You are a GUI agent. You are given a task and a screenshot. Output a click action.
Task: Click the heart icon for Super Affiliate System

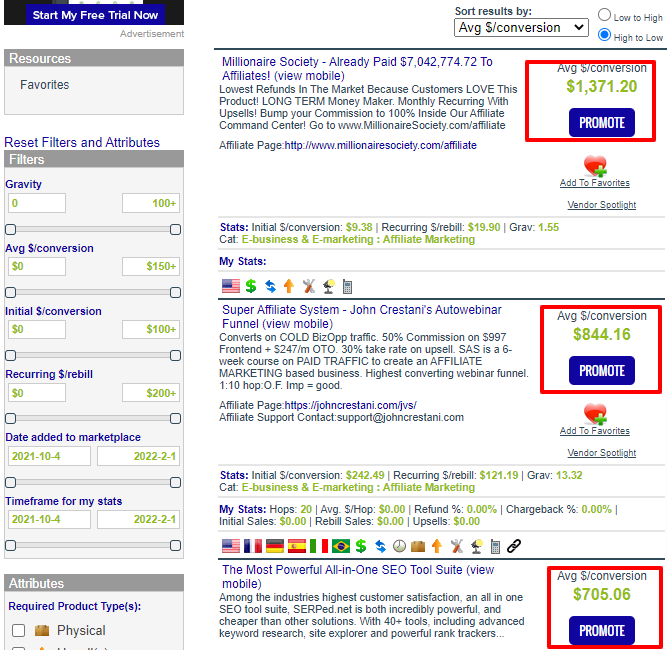pos(595,413)
